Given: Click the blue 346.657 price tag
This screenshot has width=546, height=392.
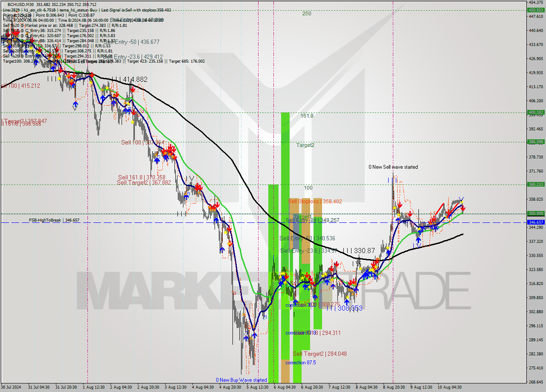Looking at the screenshot, I should pyautogui.click(x=536, y=222).
